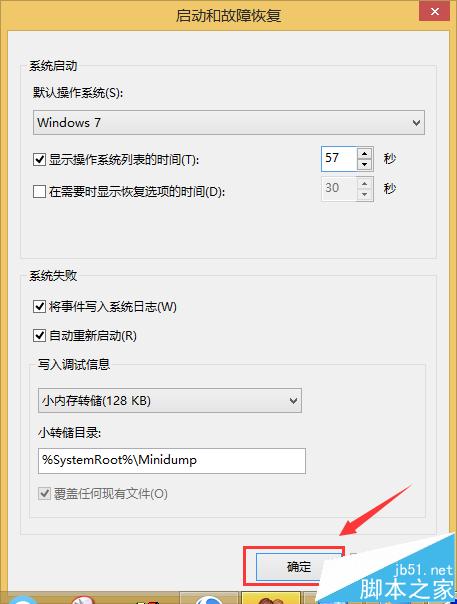Click the 启动和故障恢复 title bar
The width and height of the screenshot is (457, 604).
pos(228,15)
